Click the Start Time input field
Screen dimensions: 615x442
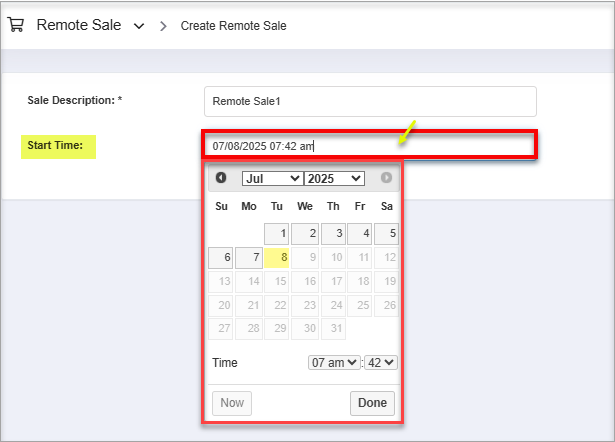369,146
